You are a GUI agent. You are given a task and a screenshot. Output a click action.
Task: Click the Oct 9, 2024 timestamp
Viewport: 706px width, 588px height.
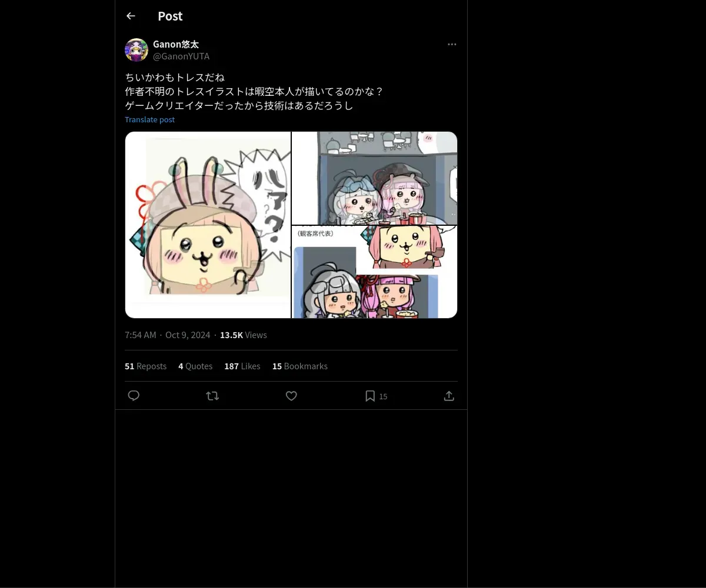coord(188,335)
